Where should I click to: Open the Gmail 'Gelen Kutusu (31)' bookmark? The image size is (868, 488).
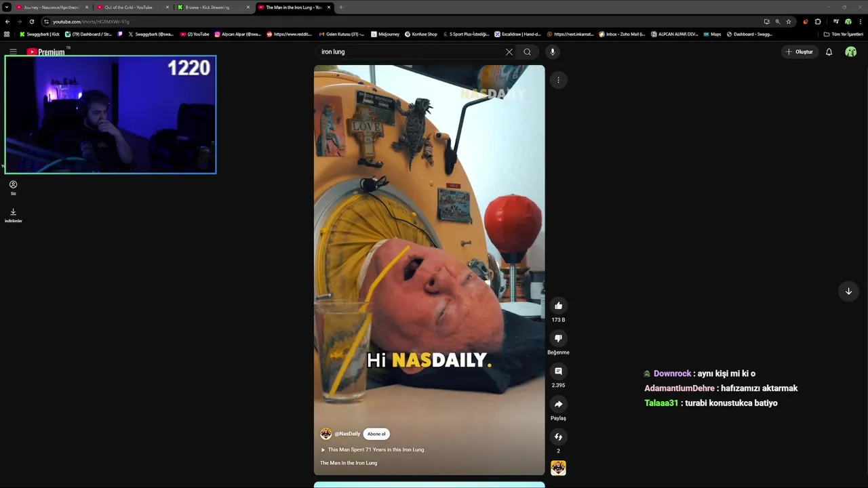[341, 34]
